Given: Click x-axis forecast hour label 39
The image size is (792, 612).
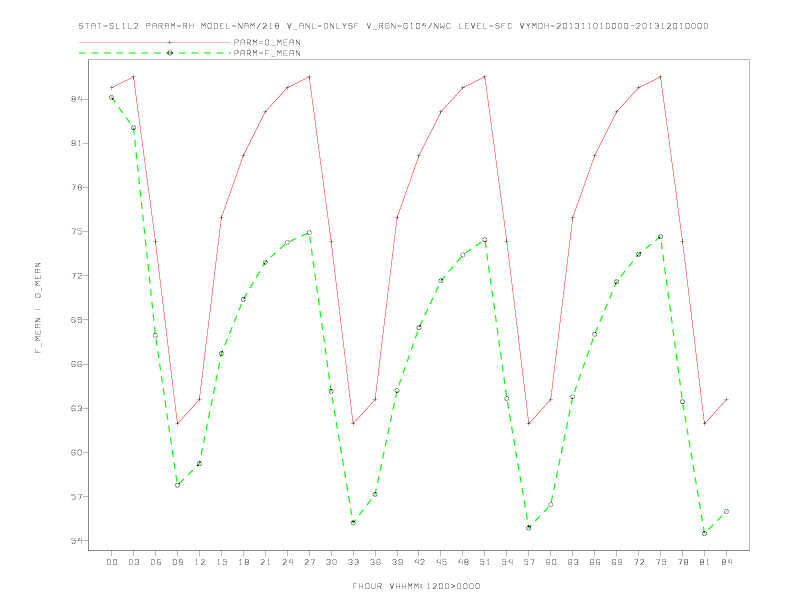Looking at the screenshot, I should coord(397,562).
